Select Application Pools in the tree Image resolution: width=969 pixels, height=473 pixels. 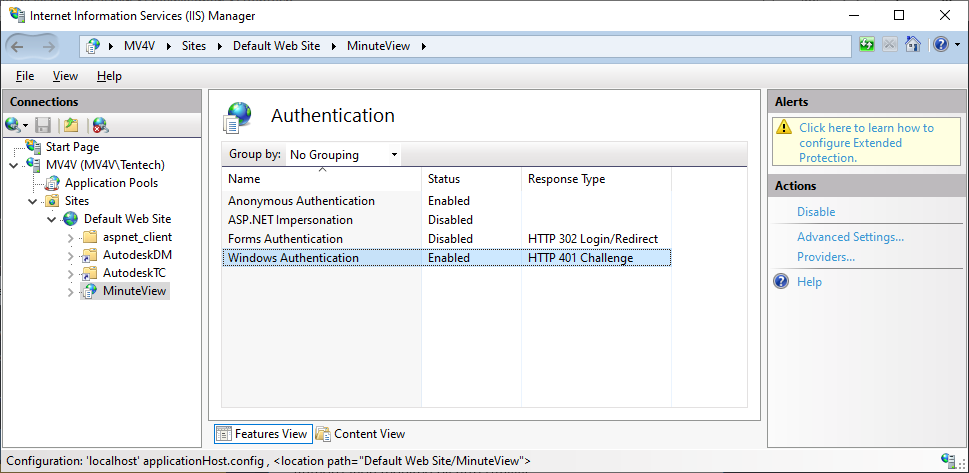[x=111, y=183]
